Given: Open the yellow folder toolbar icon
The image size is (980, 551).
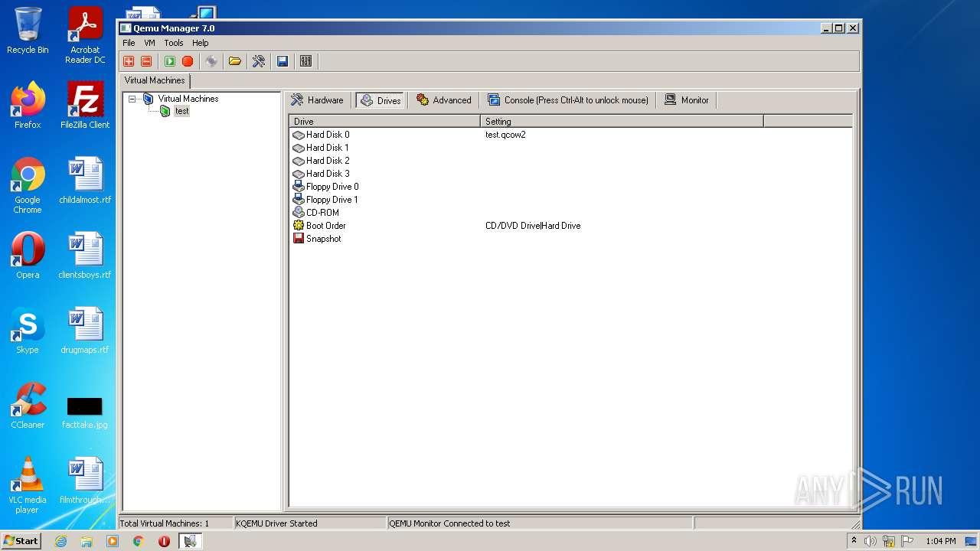Looking at the screenshot, I should [x=235, y=61].
